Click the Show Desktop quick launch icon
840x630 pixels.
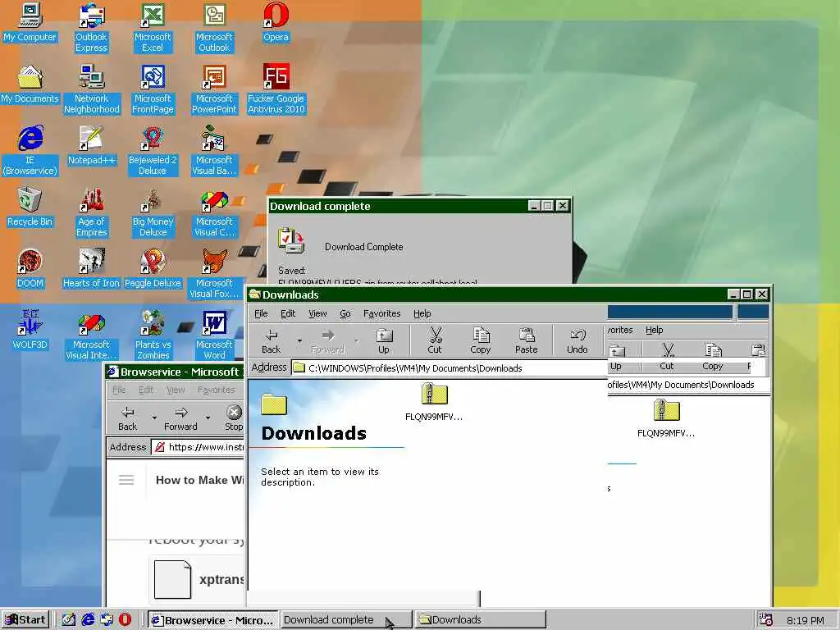(x=69, y=620)
